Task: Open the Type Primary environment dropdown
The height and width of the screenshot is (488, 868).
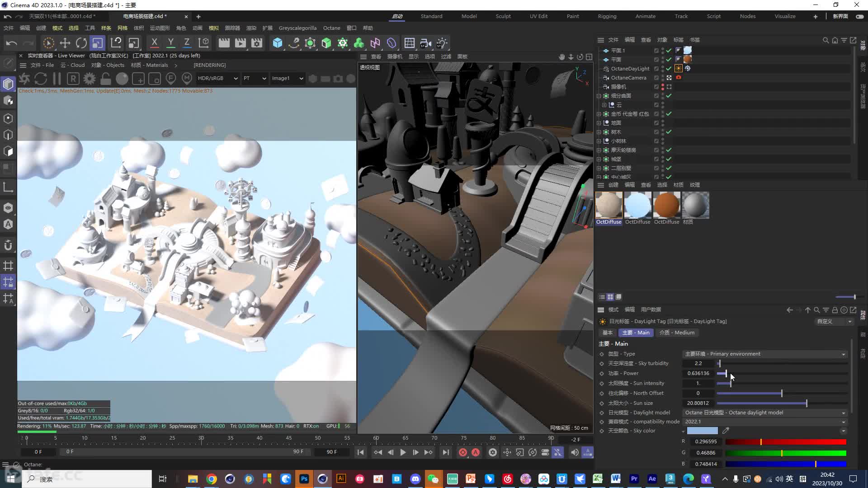Action: pyautogui.click(x=765, y=354)
